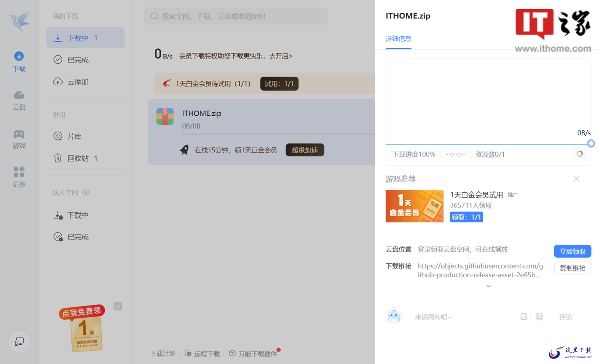Click the 立即领取 button
This screenshot has height=364, width=600.
click(572, 252)
